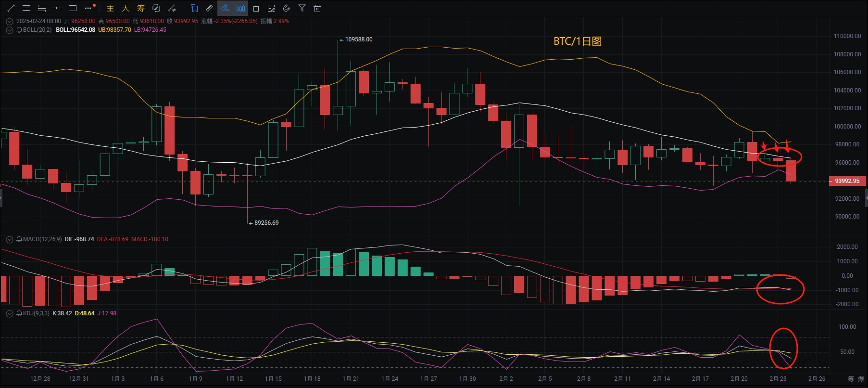
Task: Select the triple horizontal lines tool
Action: click(x=42, y=8)
